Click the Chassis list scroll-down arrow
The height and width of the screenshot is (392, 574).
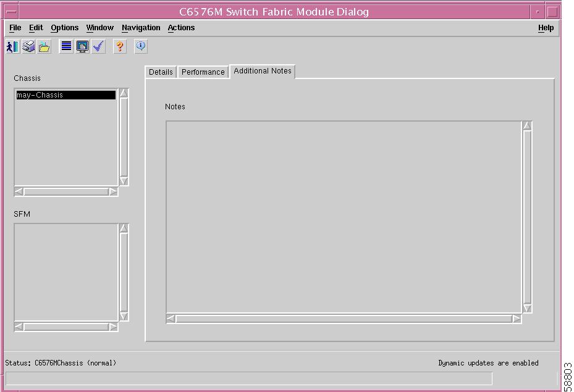coord(124,181)
